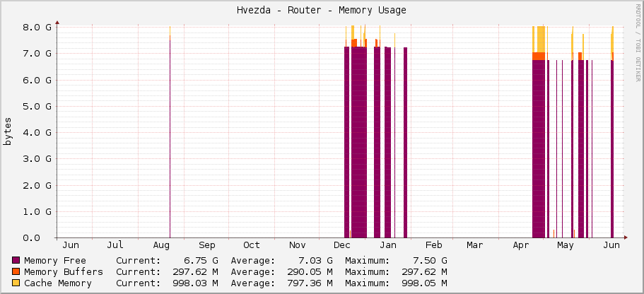Screen dimensions: 644x294
Task: Click the Memory Free maximum value 7.50 G
Action: coord(428,260)
